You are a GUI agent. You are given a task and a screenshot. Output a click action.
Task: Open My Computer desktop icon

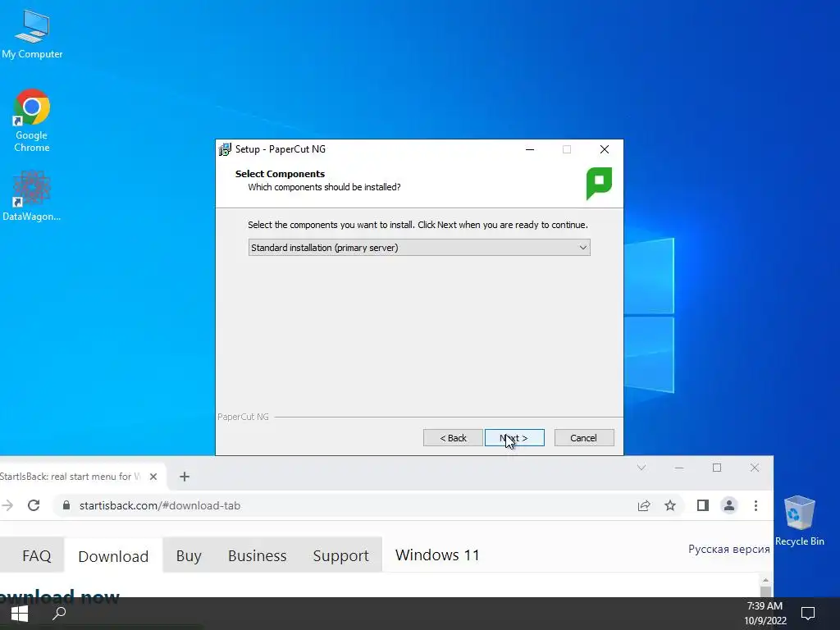coord(32,34)
